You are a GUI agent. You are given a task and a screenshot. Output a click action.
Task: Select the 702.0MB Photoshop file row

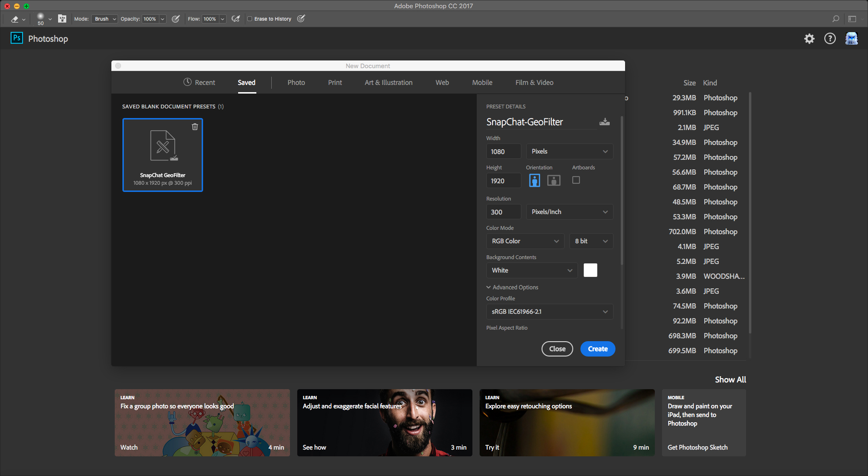click(x=703, y=231)
